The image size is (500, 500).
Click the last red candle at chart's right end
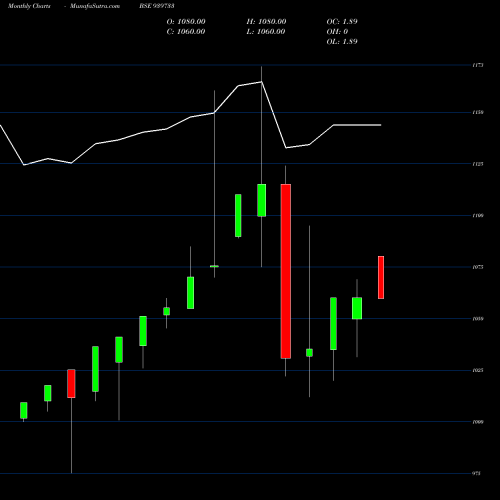click(381, 277)
